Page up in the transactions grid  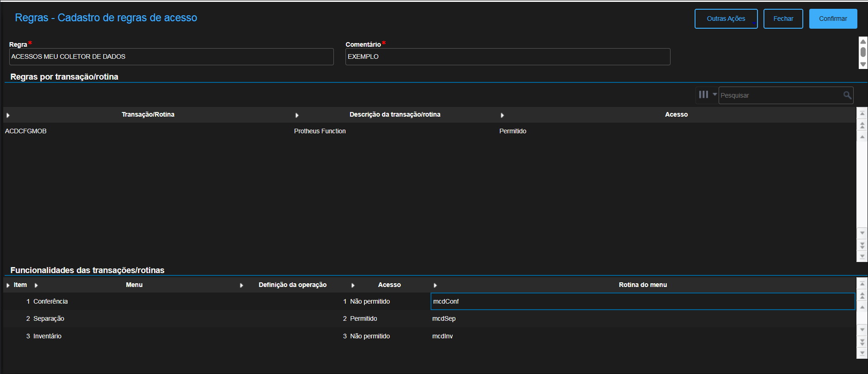tap(862, 125)
